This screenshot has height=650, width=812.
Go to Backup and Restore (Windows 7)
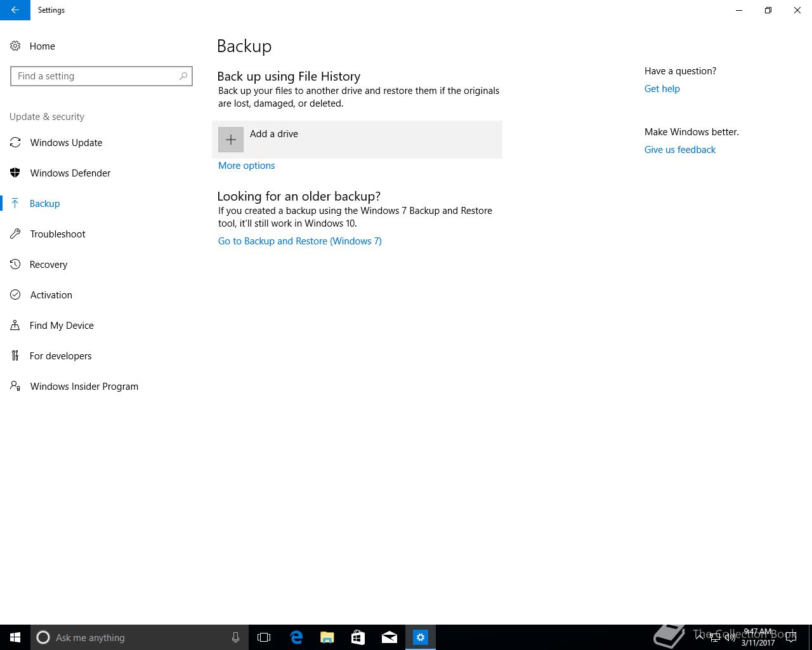click(300, 241)
